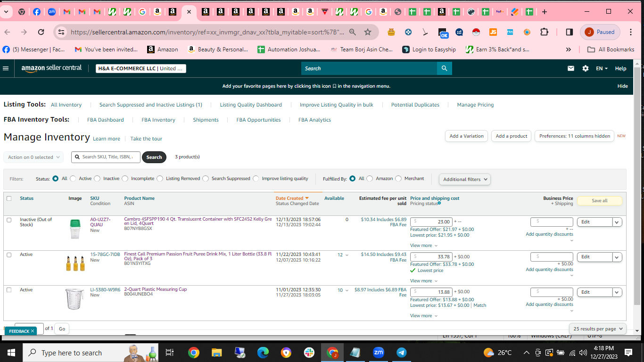Select the Fulfilled By Merchant radio button
The width and height of the screenshot is (644, 362).
[x=398, y=179]
